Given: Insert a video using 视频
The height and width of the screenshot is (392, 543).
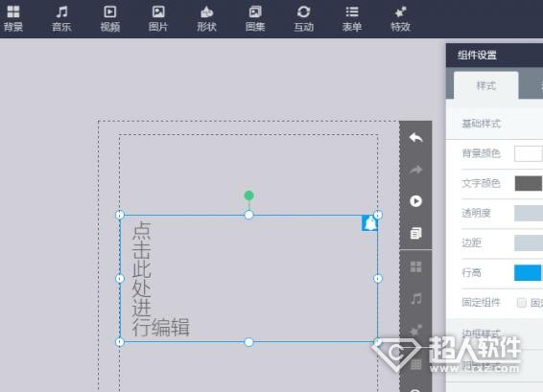Looking at the screenshot, I should [x=110, y=18].
